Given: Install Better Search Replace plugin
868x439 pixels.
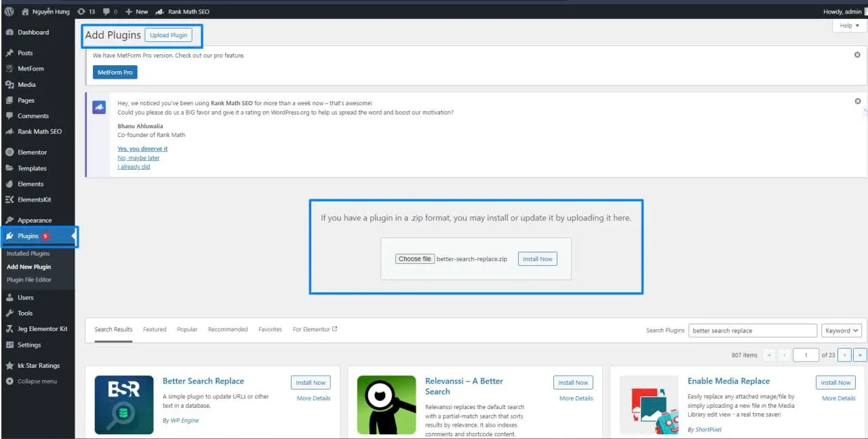Looking at the screenshot, I should coord(311,383).
